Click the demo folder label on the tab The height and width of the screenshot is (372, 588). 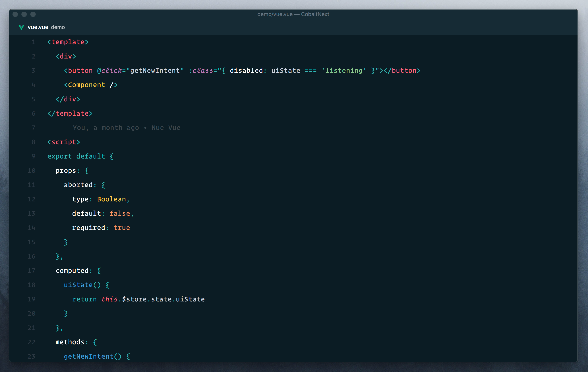coord(58,27)
